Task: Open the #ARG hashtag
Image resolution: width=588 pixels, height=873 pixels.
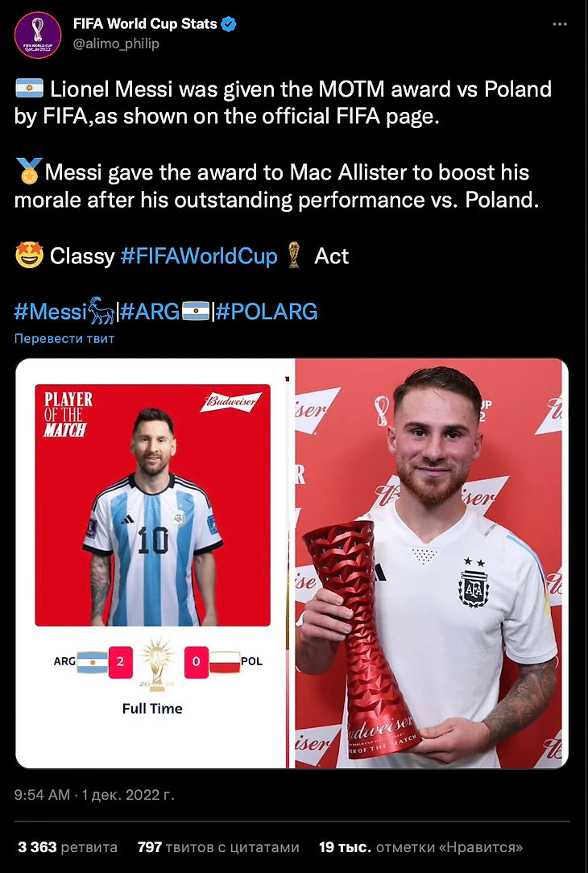Action: point(151,312)
